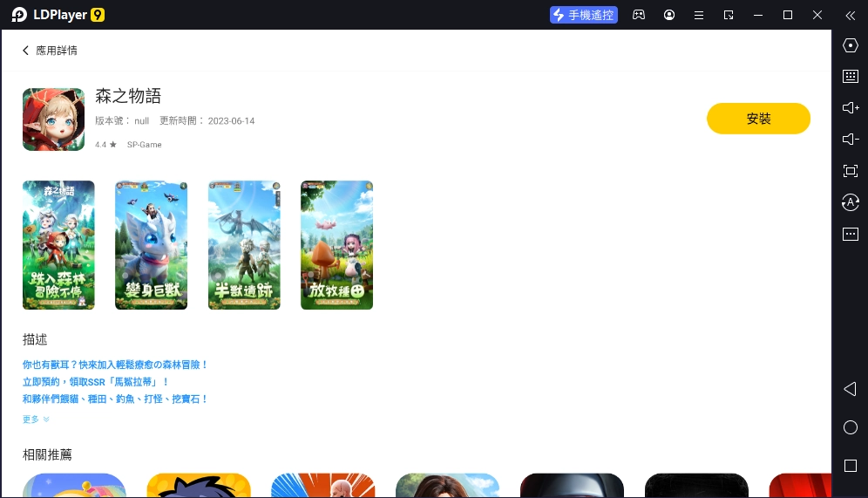Screen dimensions: 868x498
Task: Open the gamepad icon in title bar
Action: [x=639, y=15]
